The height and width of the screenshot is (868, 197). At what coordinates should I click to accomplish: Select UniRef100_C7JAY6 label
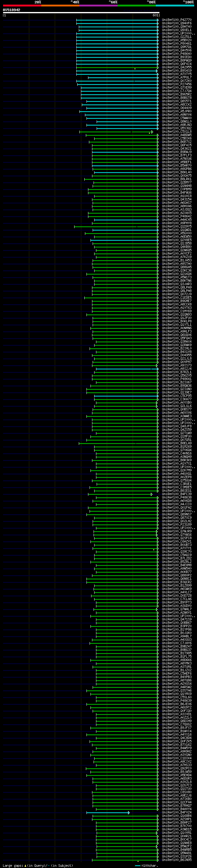coord(176,643)
